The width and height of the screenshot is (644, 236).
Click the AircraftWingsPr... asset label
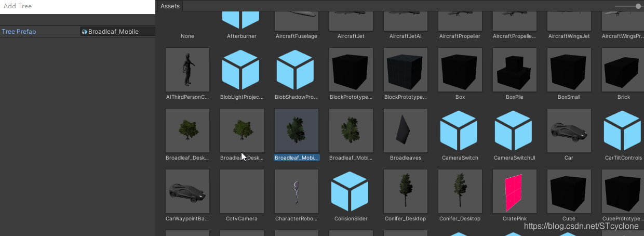point(623,36)
